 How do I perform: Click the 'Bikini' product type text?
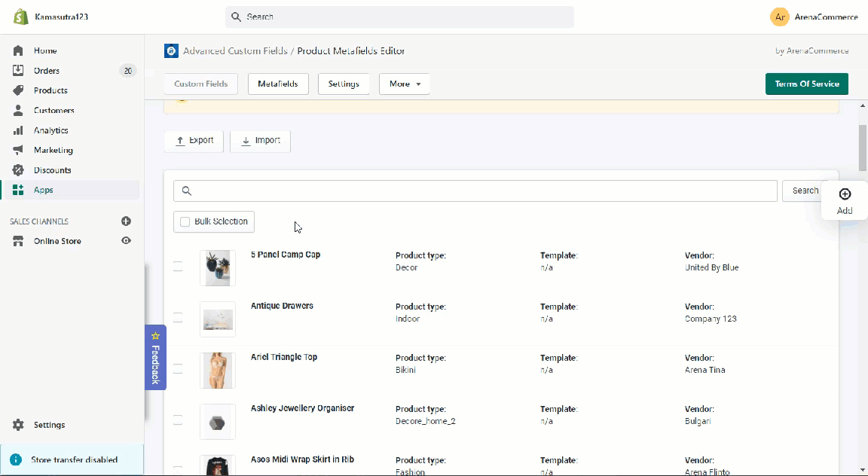click(x=405, y=370)
